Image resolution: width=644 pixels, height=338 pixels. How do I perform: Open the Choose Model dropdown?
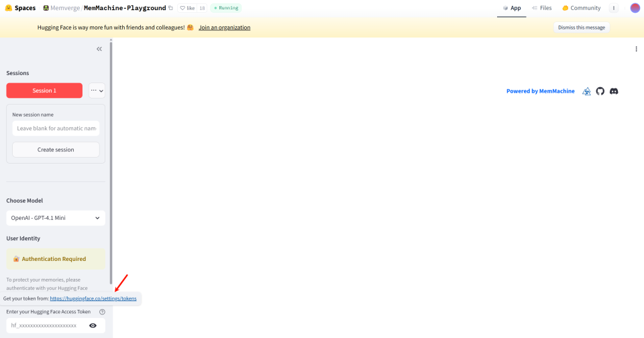point(56,218)
